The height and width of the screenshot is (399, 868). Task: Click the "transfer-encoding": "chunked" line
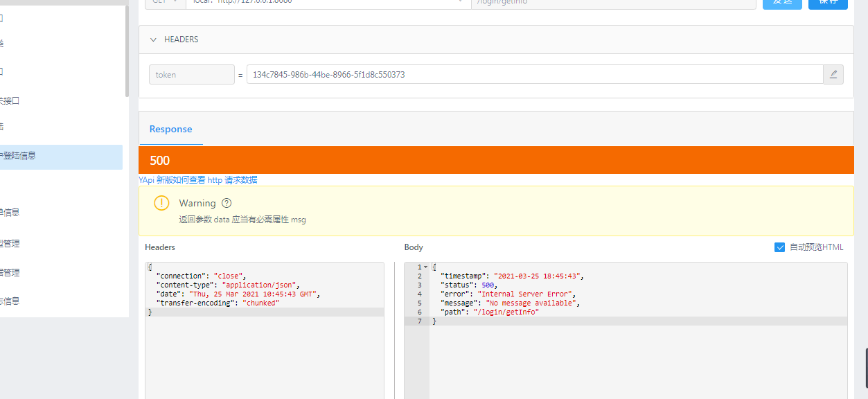tap(218, 303)
